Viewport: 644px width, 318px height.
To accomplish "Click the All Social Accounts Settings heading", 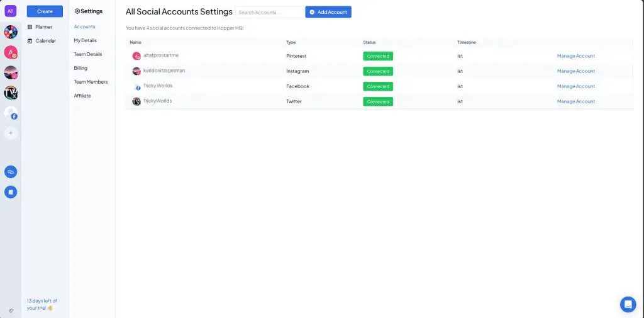I will (179, 12).
